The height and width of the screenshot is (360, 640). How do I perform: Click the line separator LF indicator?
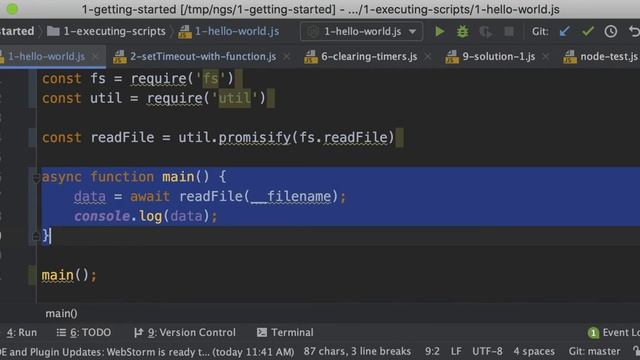click(x=456, y=351)
